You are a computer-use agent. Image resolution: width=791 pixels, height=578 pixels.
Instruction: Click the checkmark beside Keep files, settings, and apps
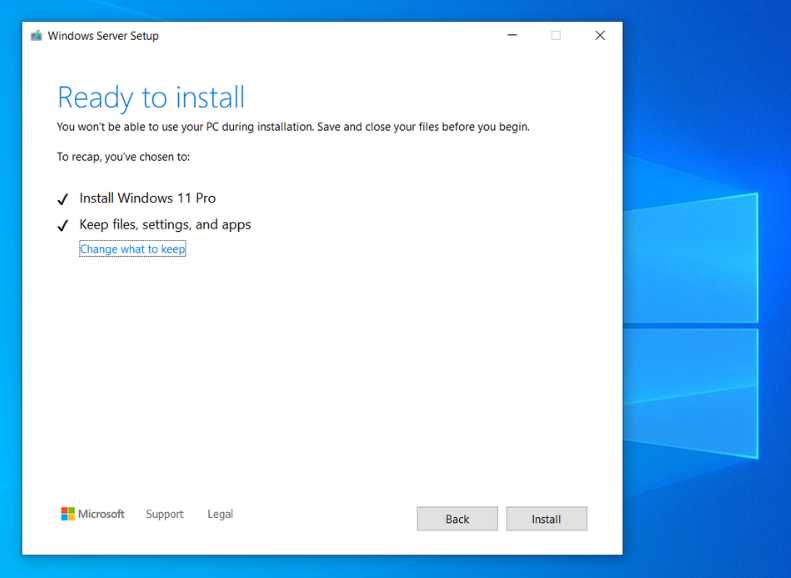(63, 225)
